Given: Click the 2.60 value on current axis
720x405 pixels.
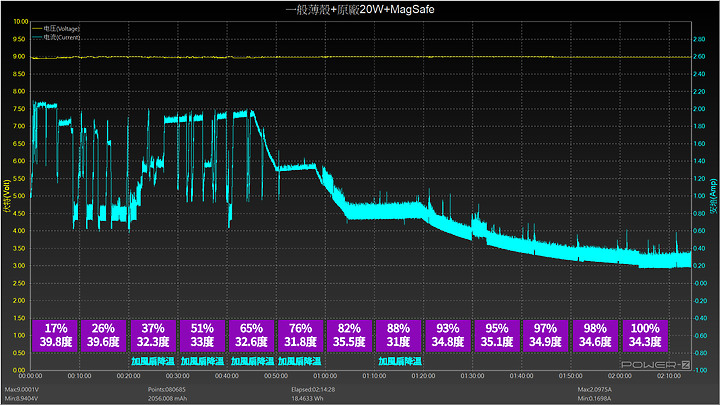Looking at the screenshot, I should [699, 56].
